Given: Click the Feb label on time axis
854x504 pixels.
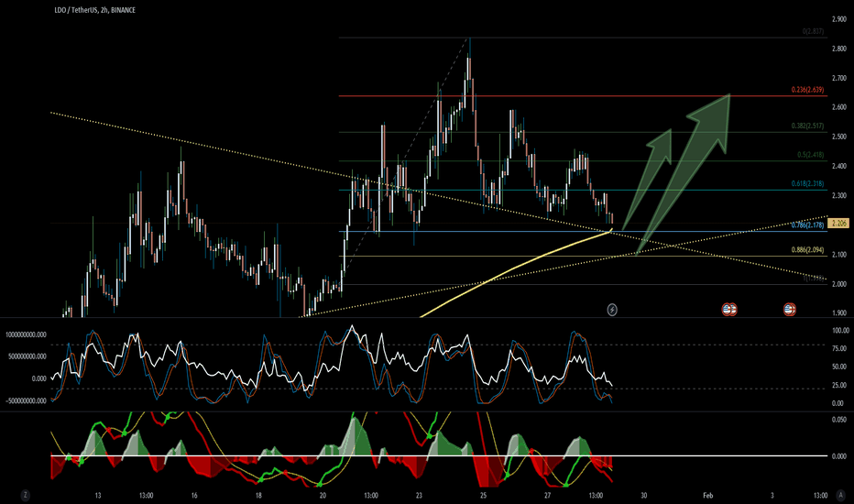Looking at the screenshot, I should [707, 495].
